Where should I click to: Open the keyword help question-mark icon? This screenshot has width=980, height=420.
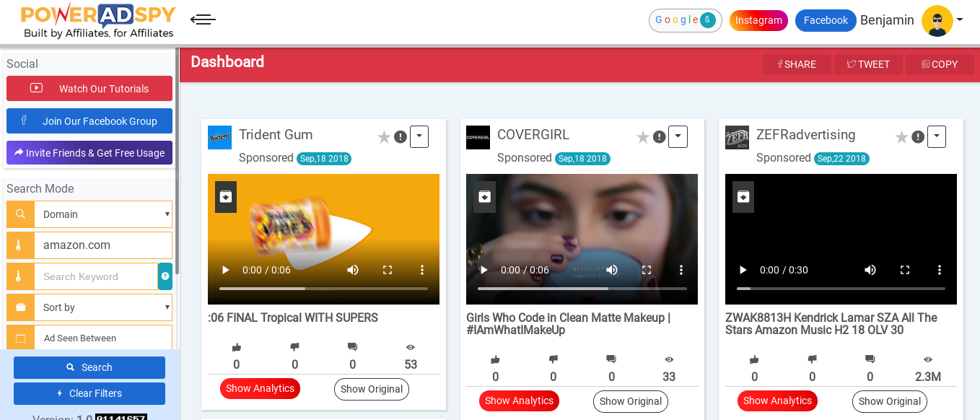165,276
